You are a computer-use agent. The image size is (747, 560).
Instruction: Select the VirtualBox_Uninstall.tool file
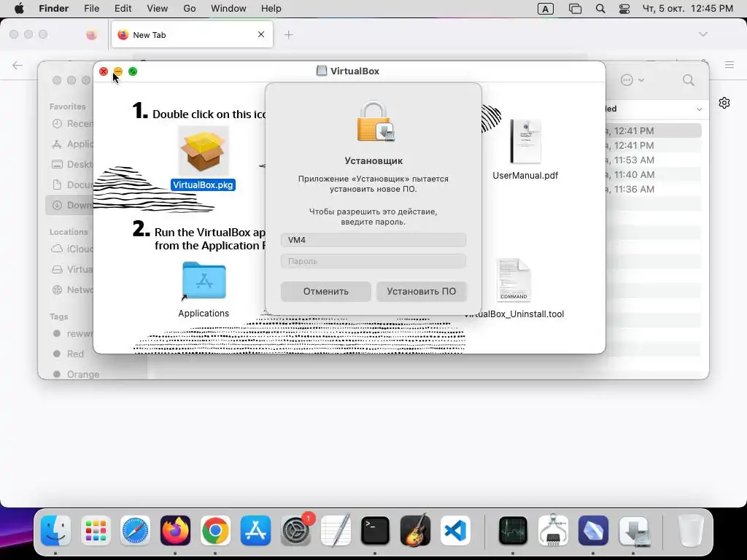pyautogui.click(x=514, y=280)
